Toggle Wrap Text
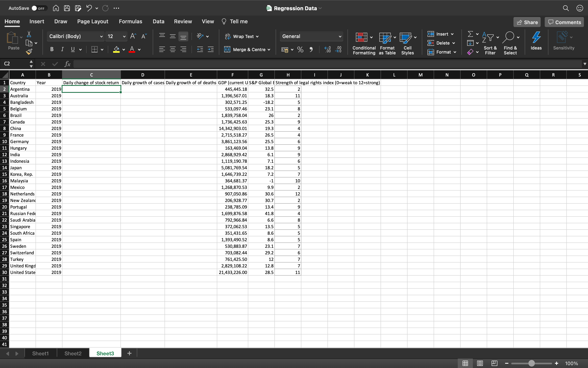Image resolution: width=588 pixels, height=368 pixels. click(242, 36)
